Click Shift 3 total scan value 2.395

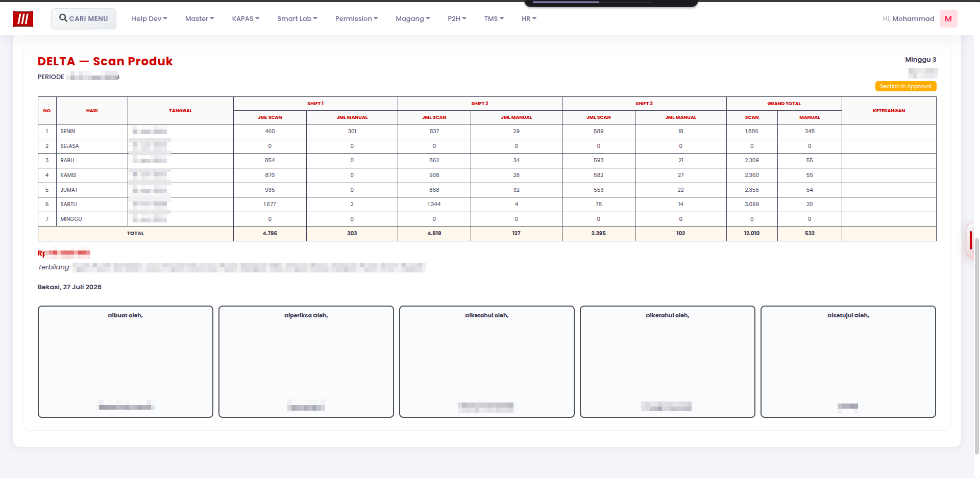(x=599, y=233)
